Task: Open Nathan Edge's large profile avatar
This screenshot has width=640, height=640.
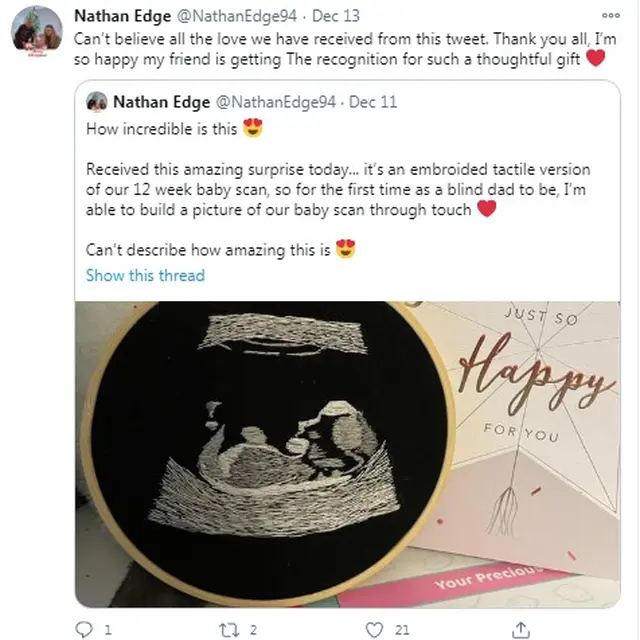Action: click(x=37, y=32)
